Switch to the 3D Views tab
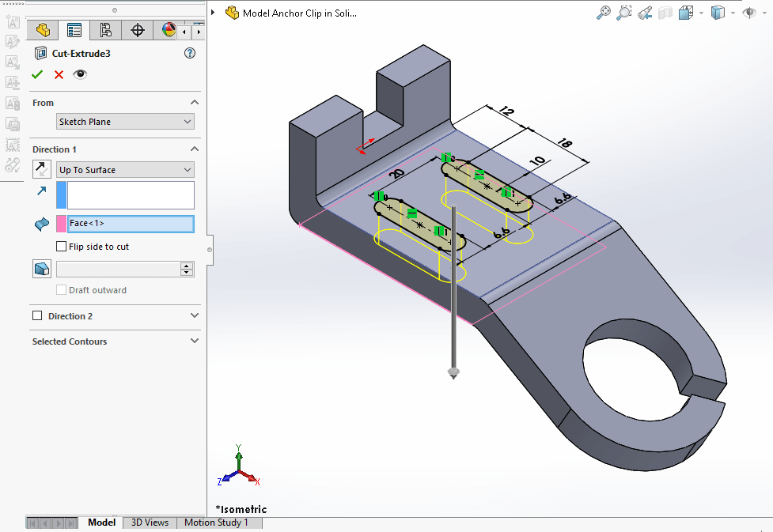This screenshot has width=773, height=532. tap(150, 522)
